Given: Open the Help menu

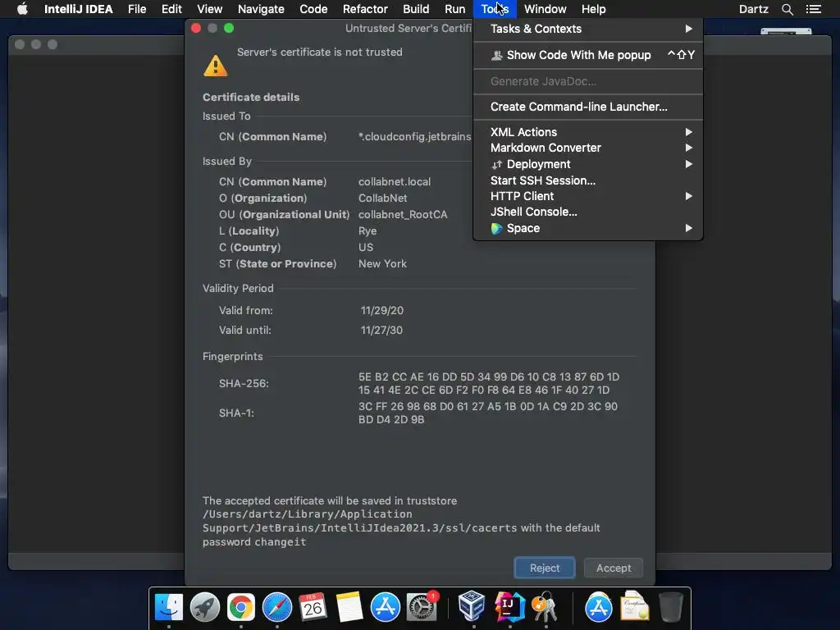Looking at the screenshot, I should coord(594,9).
